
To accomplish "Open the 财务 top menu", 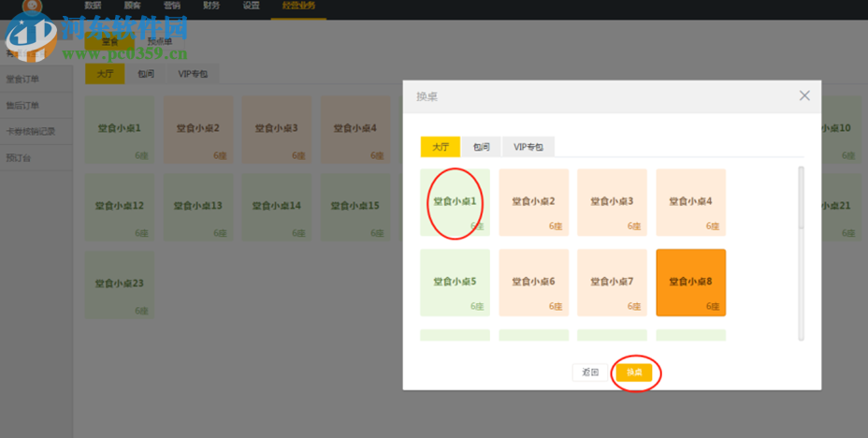I will [x=211, y=7].
